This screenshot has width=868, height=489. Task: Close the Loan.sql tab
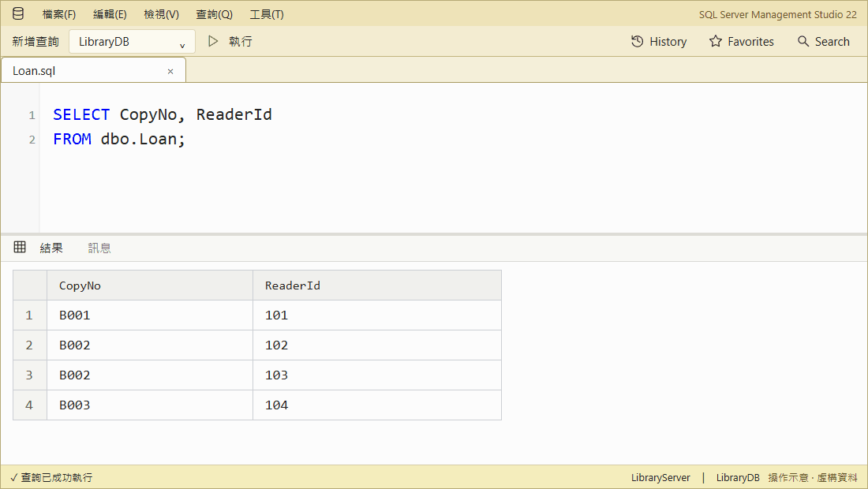coord(170,71)
